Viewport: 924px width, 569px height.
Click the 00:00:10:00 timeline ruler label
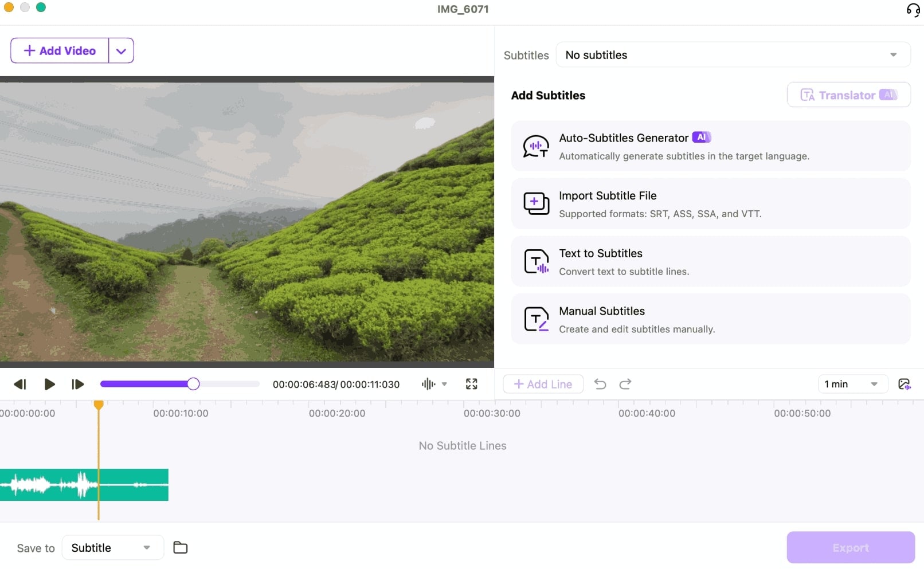181,413
